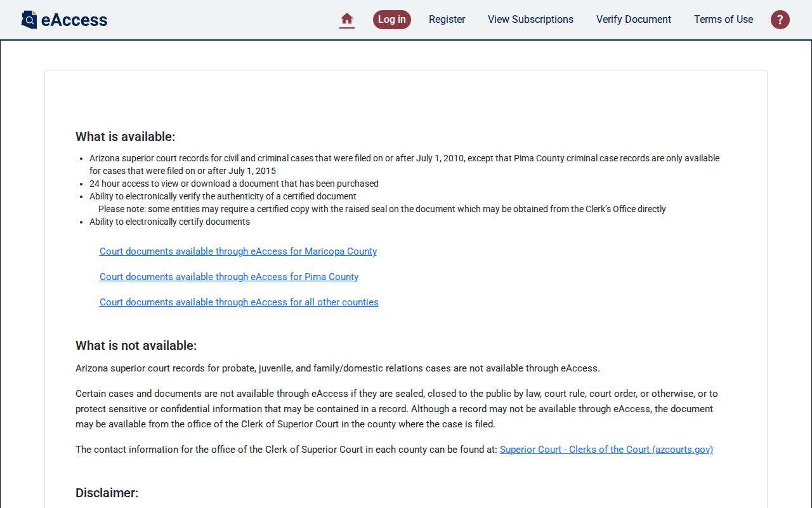Open the Pima County court documents link
This screenshot has height=508, width=812.
pos(229,277)
